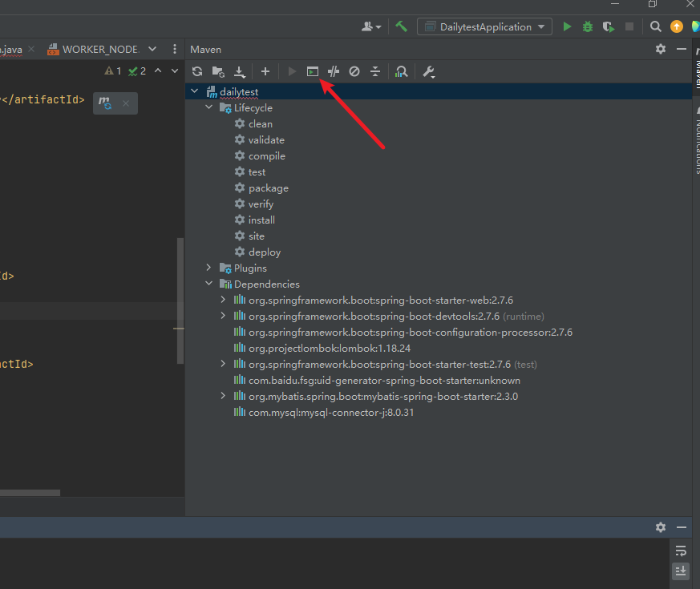
Task: Expand the Plugins tree node
Action: [x=209, y=268]
